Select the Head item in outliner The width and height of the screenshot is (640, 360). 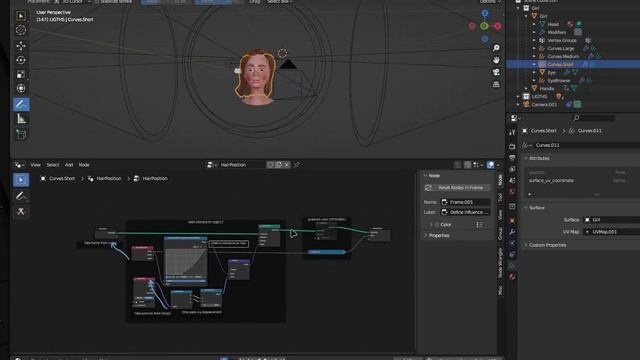pos(553,24)
